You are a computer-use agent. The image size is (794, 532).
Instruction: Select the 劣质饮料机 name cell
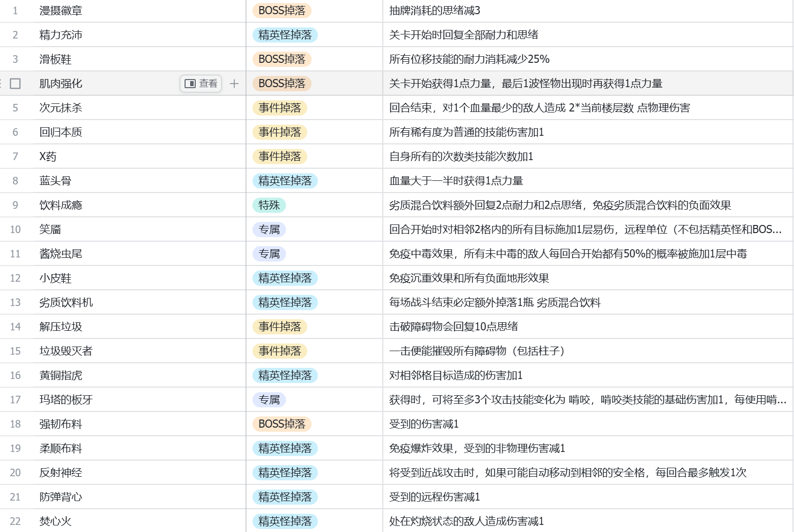139,302
